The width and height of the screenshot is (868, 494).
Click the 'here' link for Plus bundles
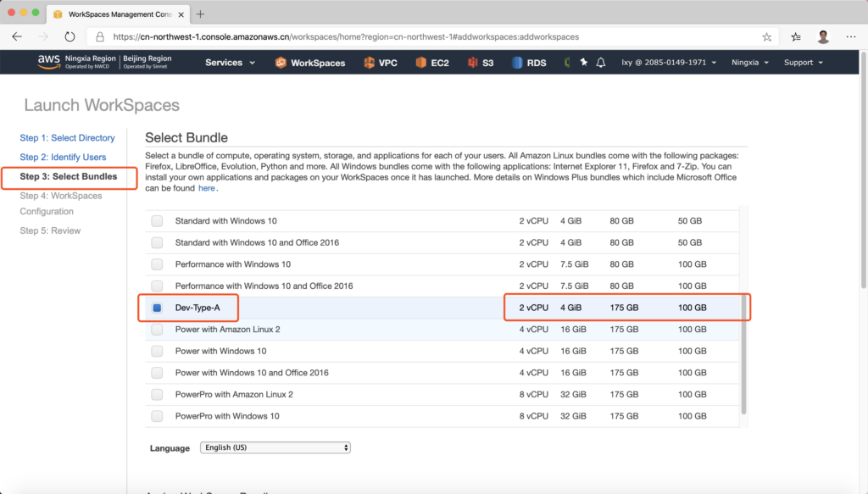(207, 188)
